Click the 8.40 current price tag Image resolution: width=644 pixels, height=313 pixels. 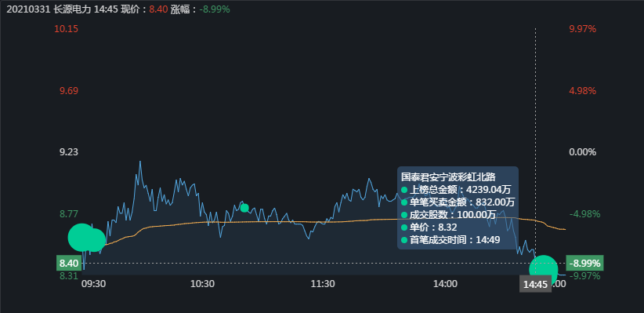(69, 263)
